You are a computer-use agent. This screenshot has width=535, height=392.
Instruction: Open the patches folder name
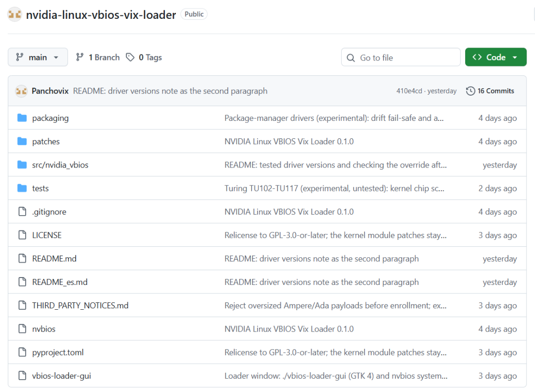pos(46,141)
